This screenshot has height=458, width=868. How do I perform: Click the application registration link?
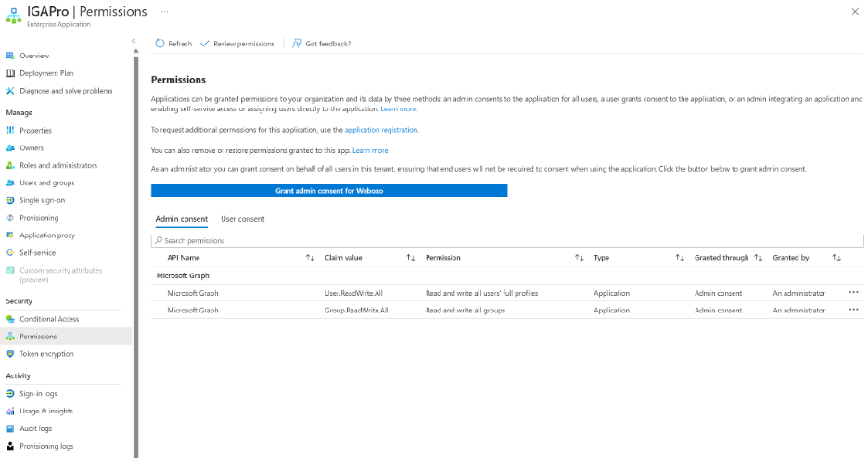[381, 130]
